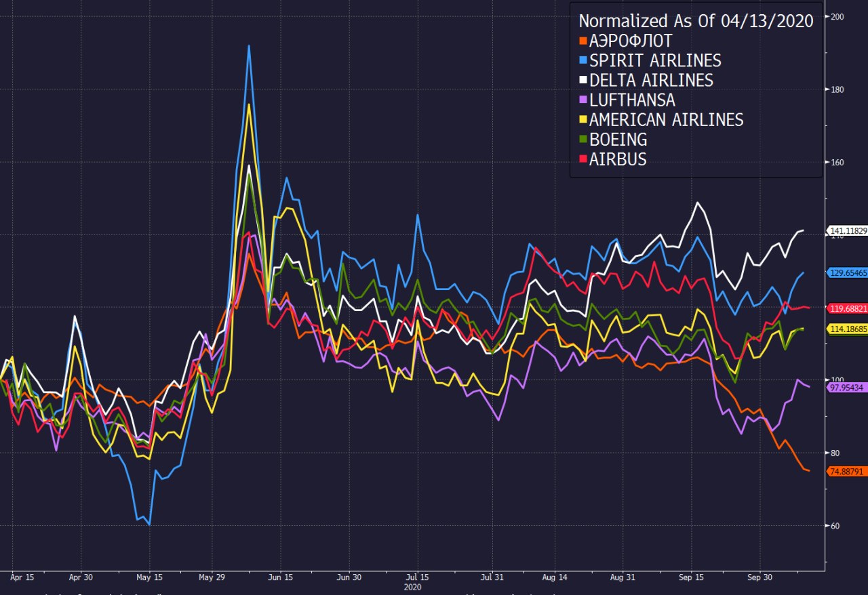This screenshot has width=868, height=595.
Task: Click the 160 y-axis label
Action: click(837, 163)
